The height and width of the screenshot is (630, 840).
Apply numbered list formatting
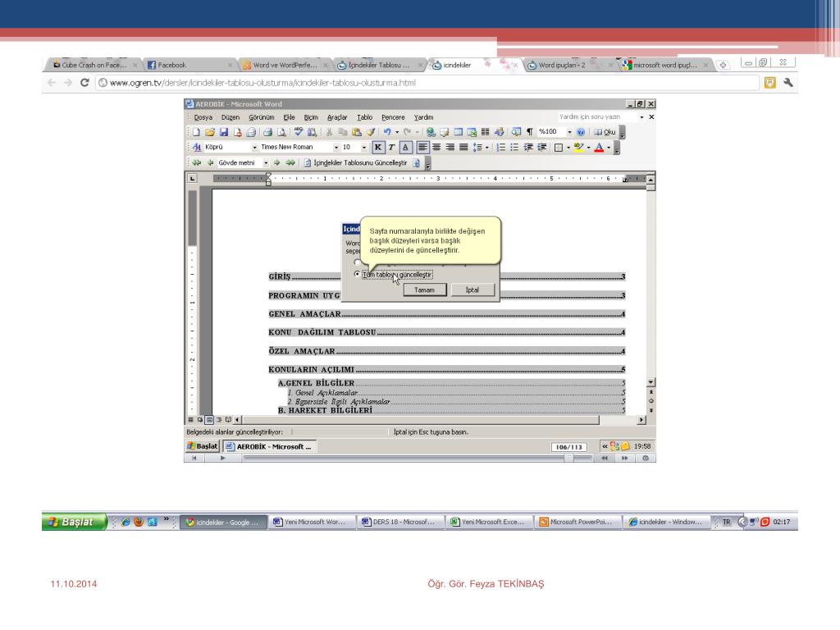tap(501, 147)
